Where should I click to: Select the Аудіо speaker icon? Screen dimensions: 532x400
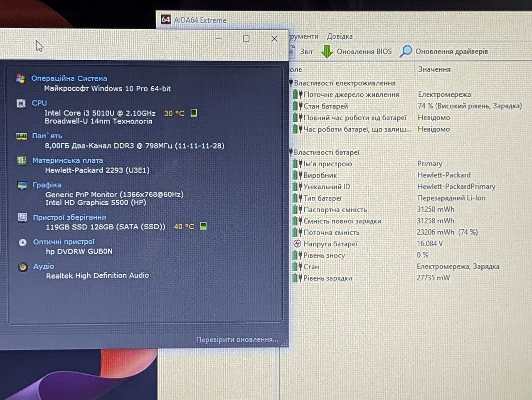click(x=23, y=267)
